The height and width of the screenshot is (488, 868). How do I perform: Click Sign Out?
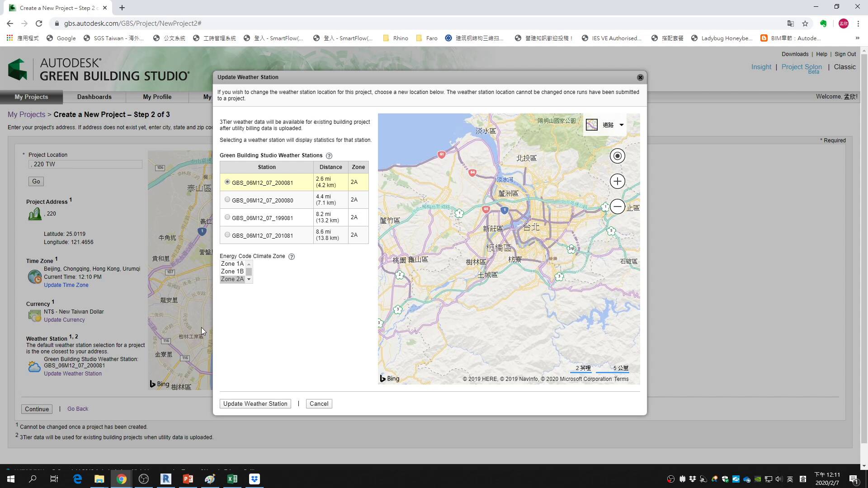pos(845,54)
